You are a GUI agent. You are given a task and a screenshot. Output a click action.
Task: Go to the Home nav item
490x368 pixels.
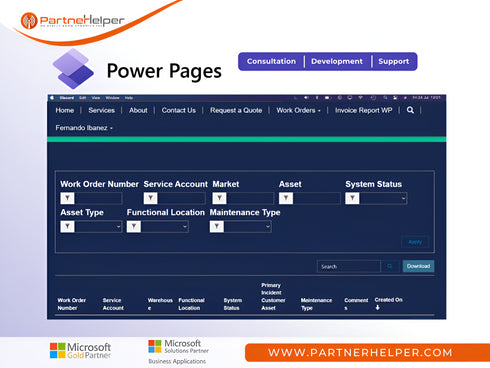(65, 110)
